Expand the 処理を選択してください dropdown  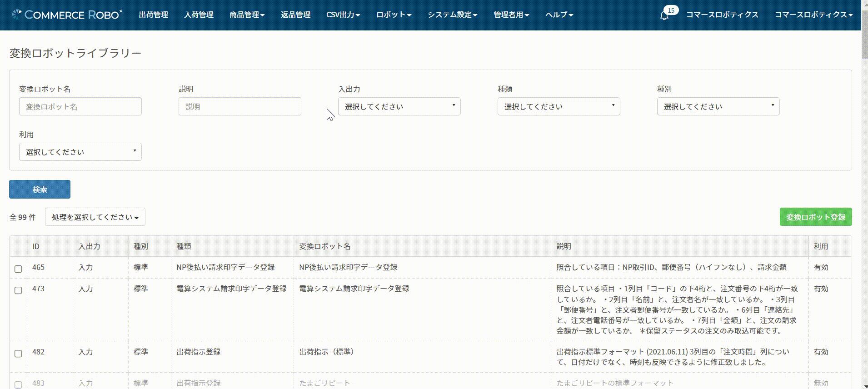coord(95,217)
